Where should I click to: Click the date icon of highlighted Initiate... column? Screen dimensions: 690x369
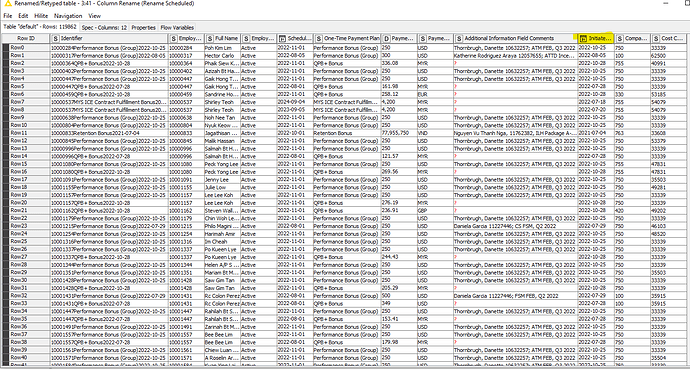(584, 39)
